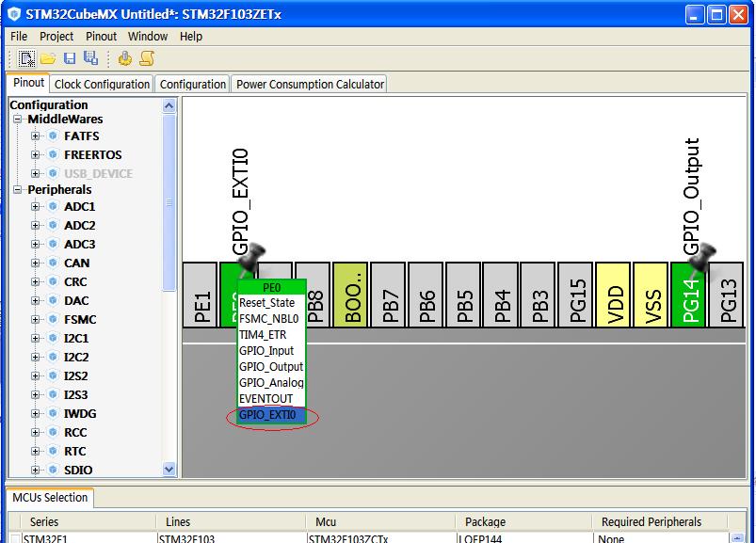Click the STM32CubeMX title bar logo
The image size is (756, 543).
[13, 14]
